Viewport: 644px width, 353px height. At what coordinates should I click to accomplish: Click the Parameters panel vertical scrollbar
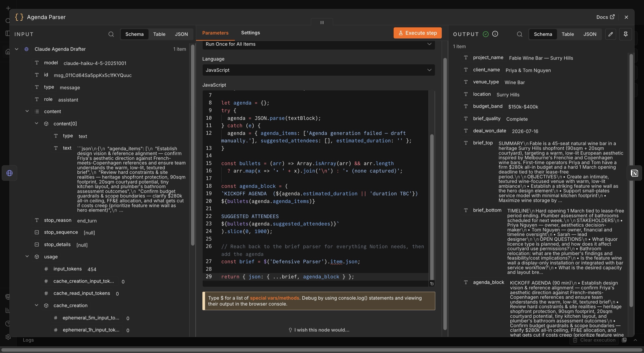coord(445,194)
